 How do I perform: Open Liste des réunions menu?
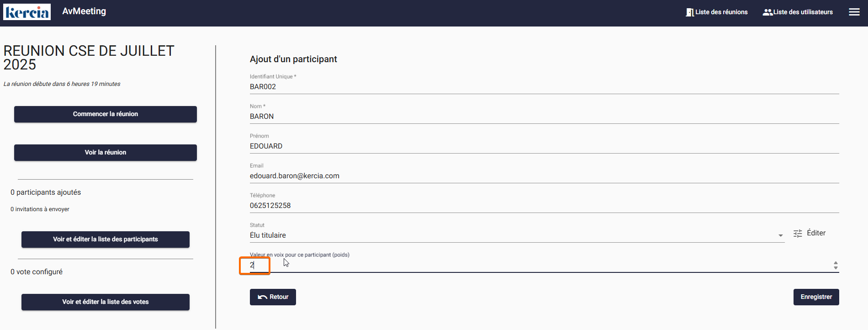pos(721,12)
